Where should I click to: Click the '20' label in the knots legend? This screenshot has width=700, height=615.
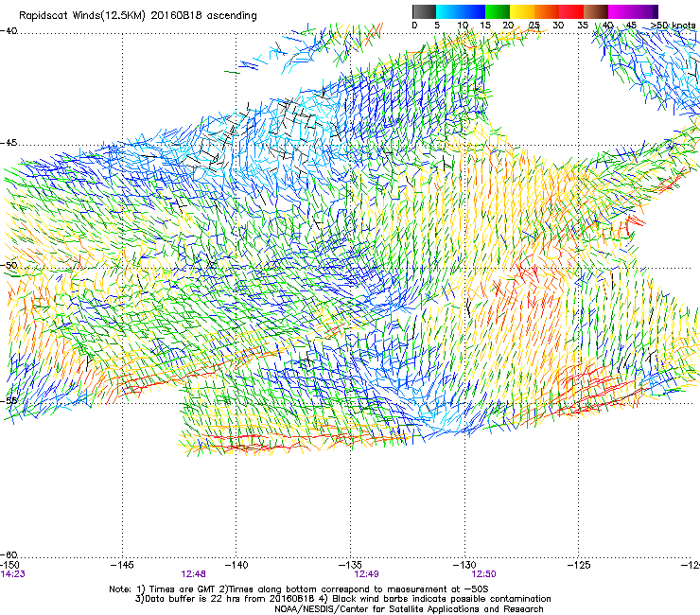point(508,26)
